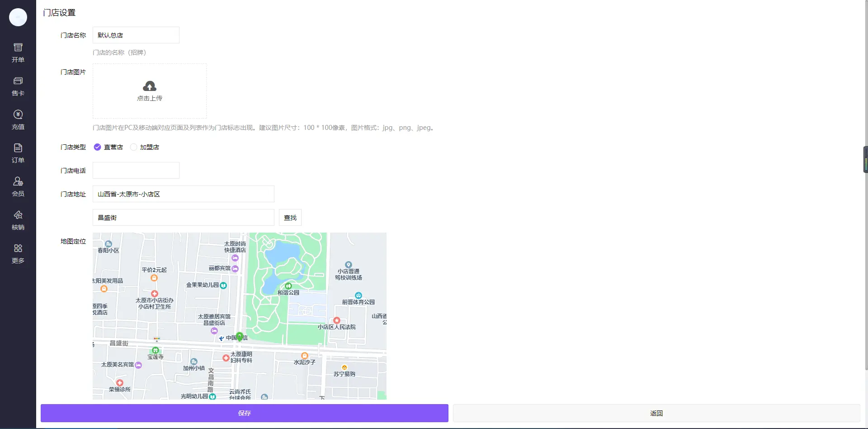This screenshot has width=868, height=429.
Task: Click the 和谐公园 marker on the map
Action: coord(288,286)
